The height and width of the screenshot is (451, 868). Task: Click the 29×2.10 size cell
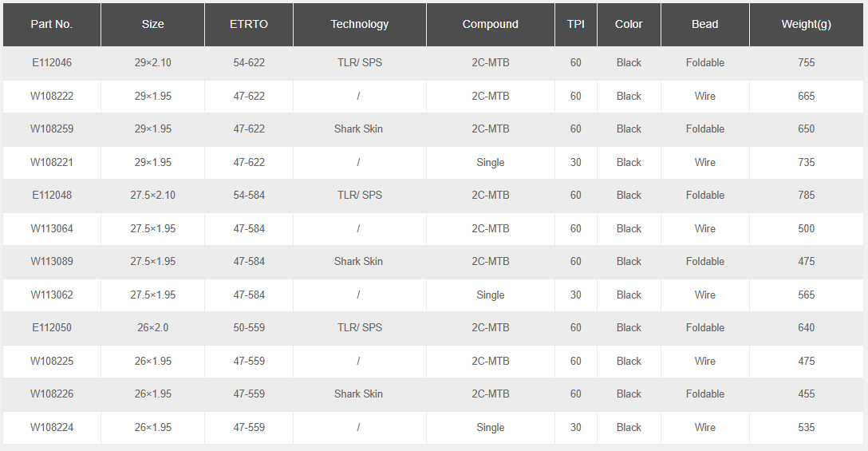pos(152,62)
